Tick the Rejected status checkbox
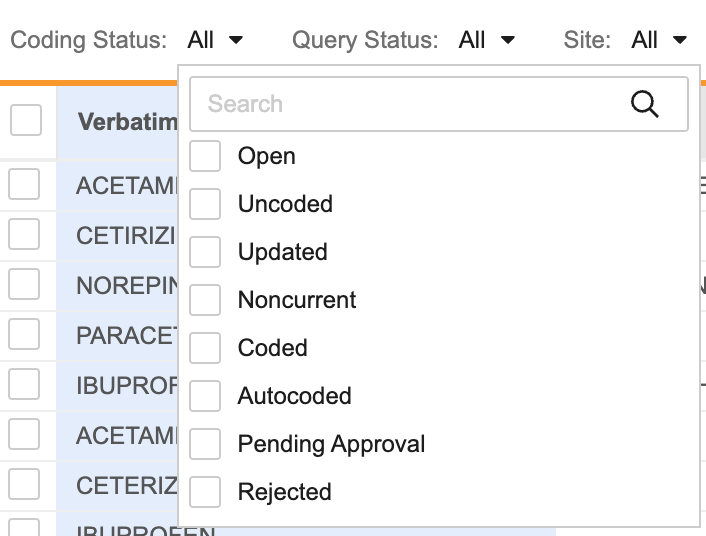This screenshot has width=706, height=536. pos(205,492)
